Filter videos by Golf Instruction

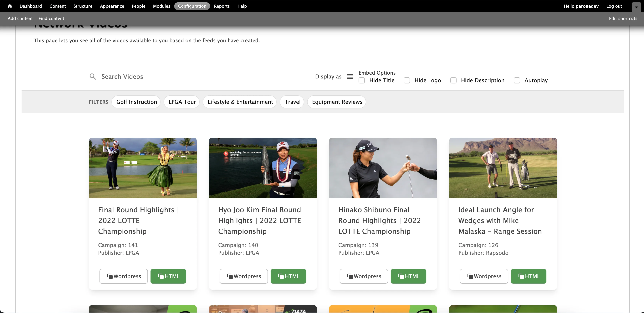click(136, 102)
